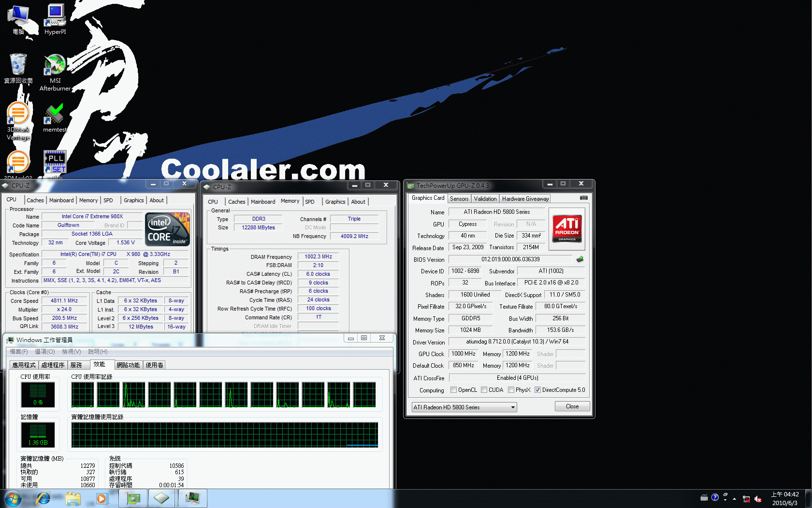
Task: Open SPD tab in middle CPU-Z window
Action: click(310, 202)
